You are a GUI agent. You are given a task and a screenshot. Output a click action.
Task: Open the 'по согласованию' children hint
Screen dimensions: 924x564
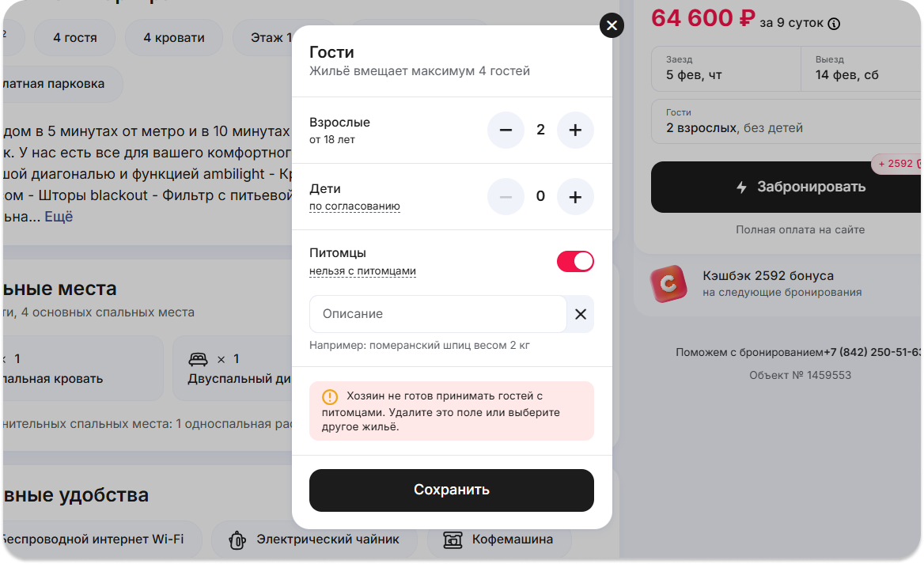tap(354, 206)
